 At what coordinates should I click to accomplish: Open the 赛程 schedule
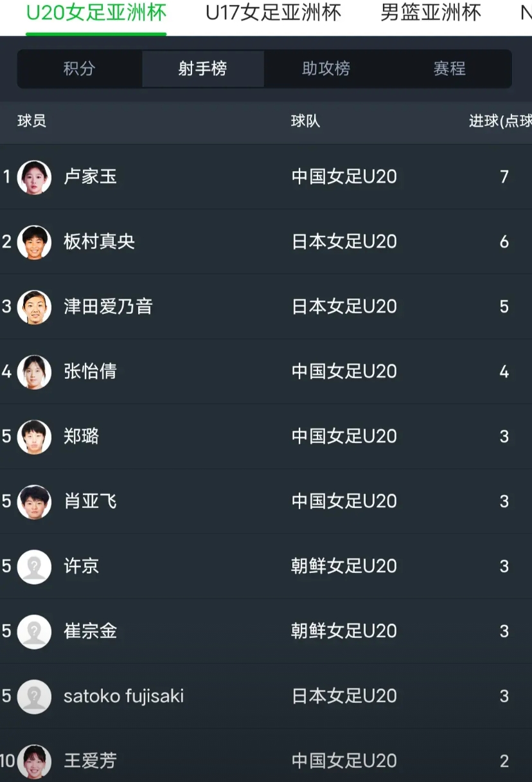[449, 69]
